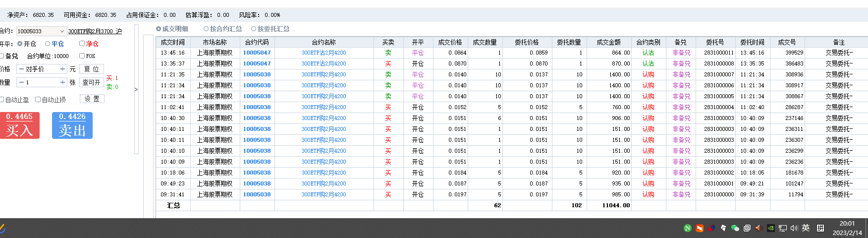Click 净资产 6820.35 value
The image size is (868, 238).
tap(43, 15)
